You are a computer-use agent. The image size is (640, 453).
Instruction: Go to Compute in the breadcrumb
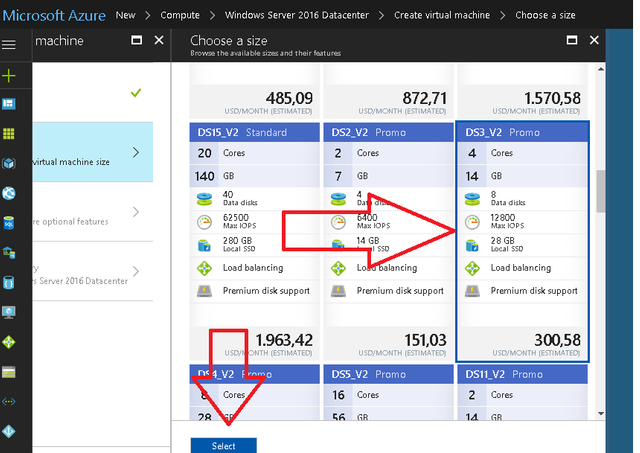pyautogui.click(x=180, y=15)
